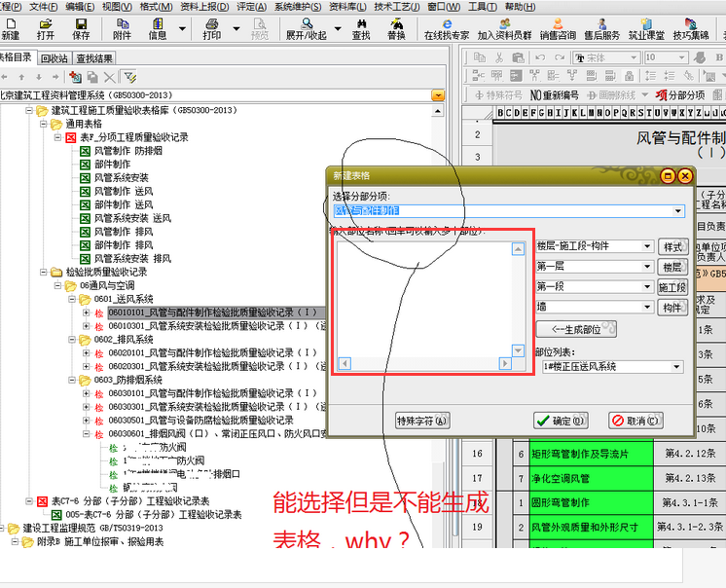Expand the 06020101 风管与配件制作 tree node
This screenshot has height=588, width=726.
point(86,352)
